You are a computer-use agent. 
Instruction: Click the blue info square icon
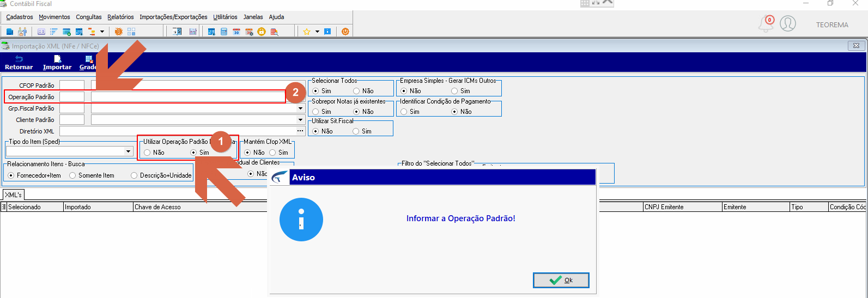(x=327, y=32)
